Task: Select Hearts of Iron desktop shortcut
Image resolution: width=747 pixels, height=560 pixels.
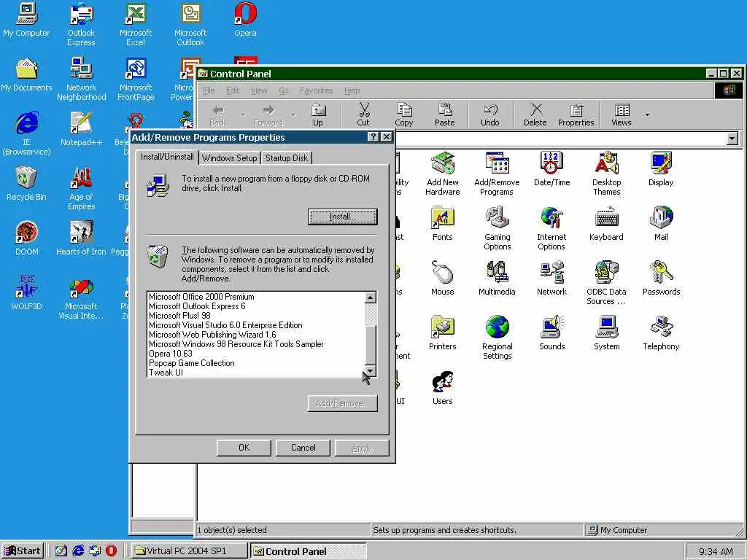Action: (x=81, y=238)
